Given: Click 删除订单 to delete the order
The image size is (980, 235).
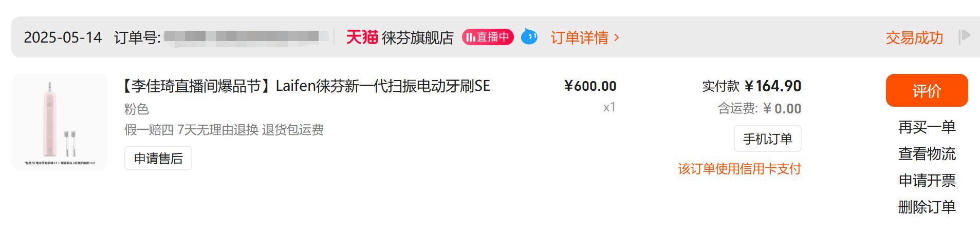Looking at the screenshot, I should [927, 207].
